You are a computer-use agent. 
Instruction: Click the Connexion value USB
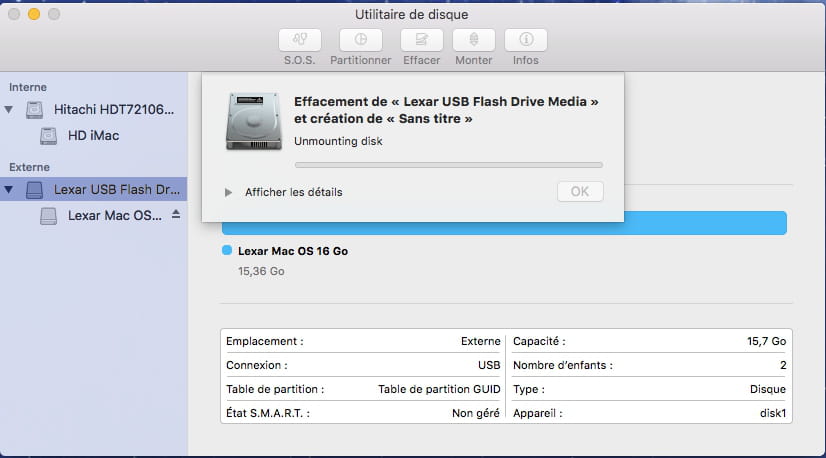(x=489, y=365)
